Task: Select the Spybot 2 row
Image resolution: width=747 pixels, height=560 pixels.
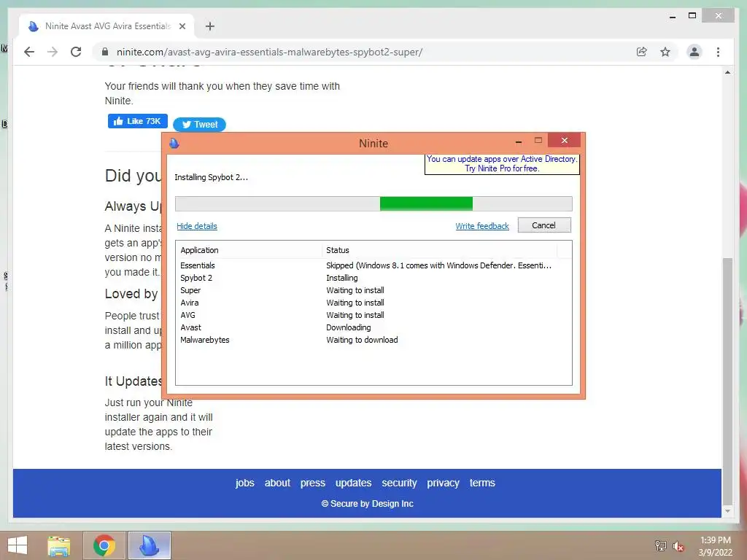Action: (x=373, y=278)
